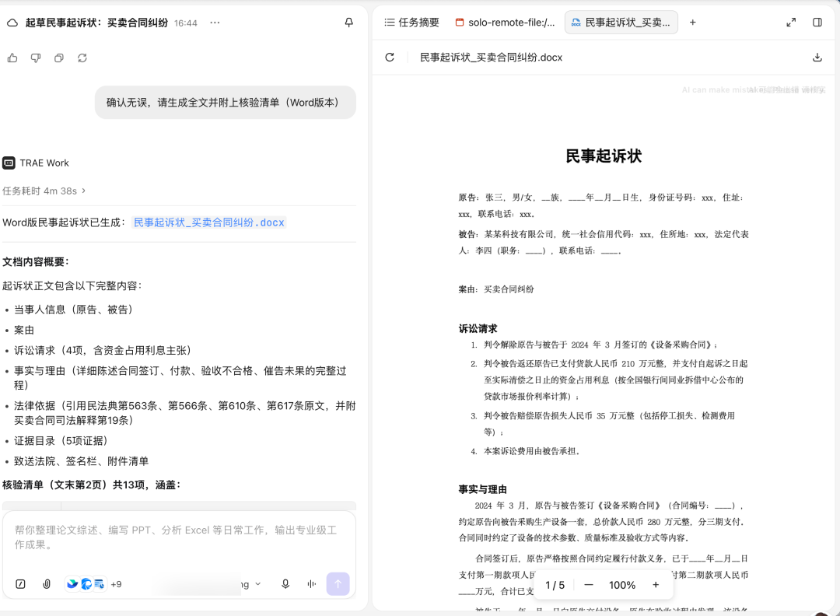Viewport: 840px width, 616px height.
Task: Click the bell notification icon
Action: pyautogui.click(x=348, y=23)
